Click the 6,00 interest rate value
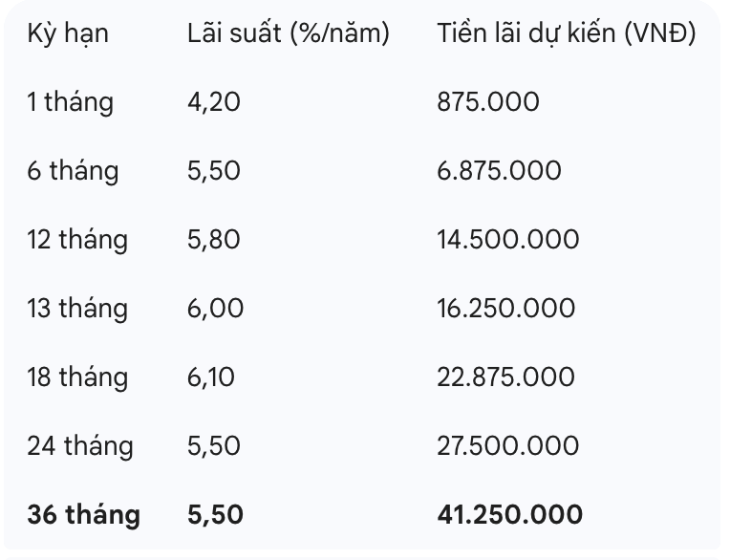This screenshot has height=560, width=730. 216,309
